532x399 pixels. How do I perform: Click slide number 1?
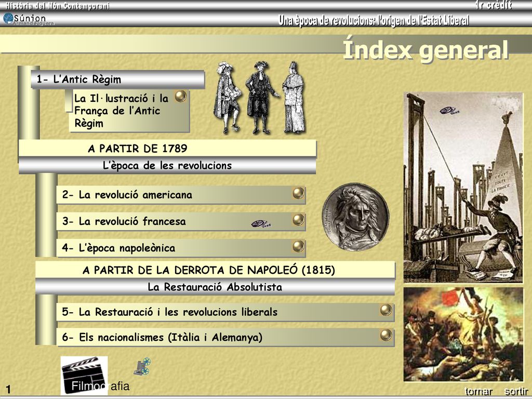8,390
